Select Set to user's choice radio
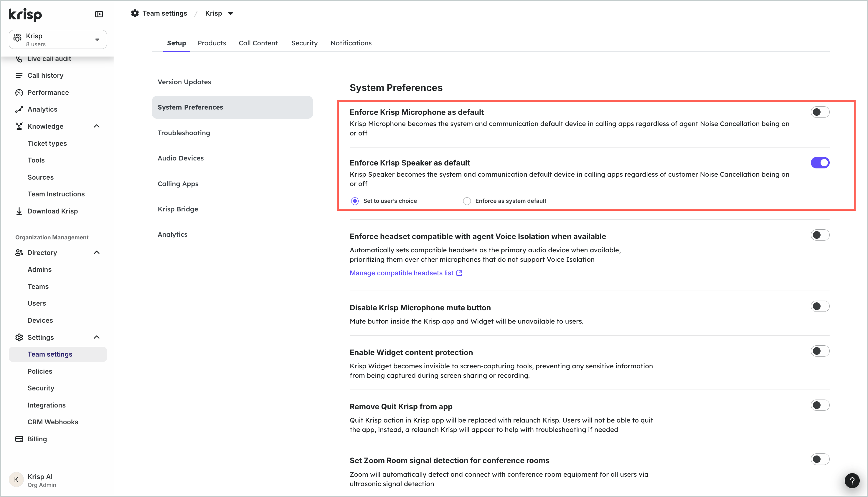The height and width of the screenshot is (497, 868). click(355, 201)
